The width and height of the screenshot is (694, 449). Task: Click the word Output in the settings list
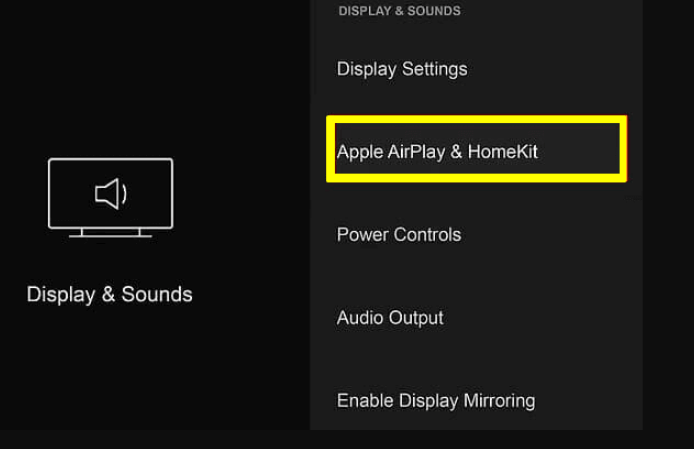click(416, 318)
